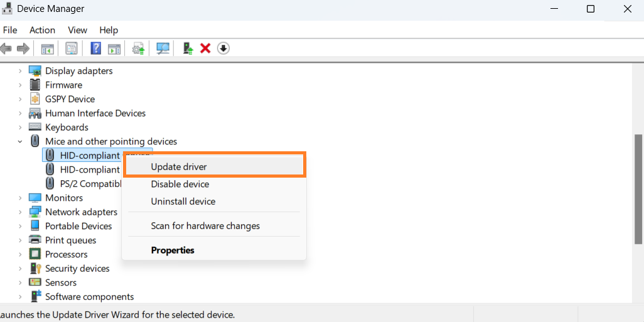Click Scan for hardware changes monitor-magnifier icon
This screenshot has width=644, height=322.
point(163,48)
